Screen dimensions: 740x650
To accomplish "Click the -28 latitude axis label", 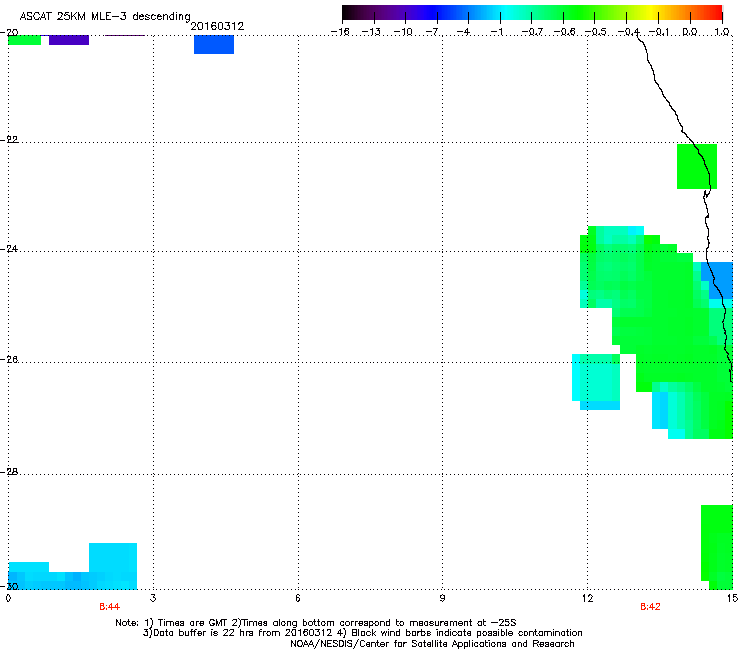I will pyautogui.click(x=9, y=472).
